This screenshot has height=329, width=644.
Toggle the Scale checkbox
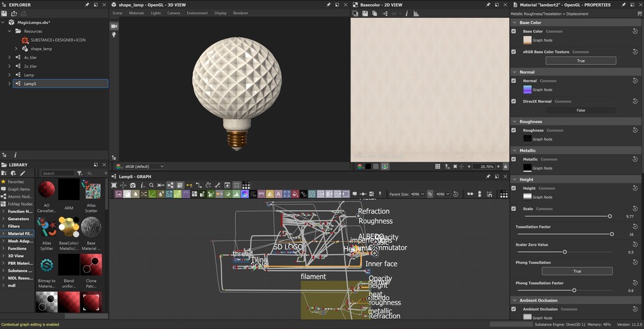(x=513, y=209)
